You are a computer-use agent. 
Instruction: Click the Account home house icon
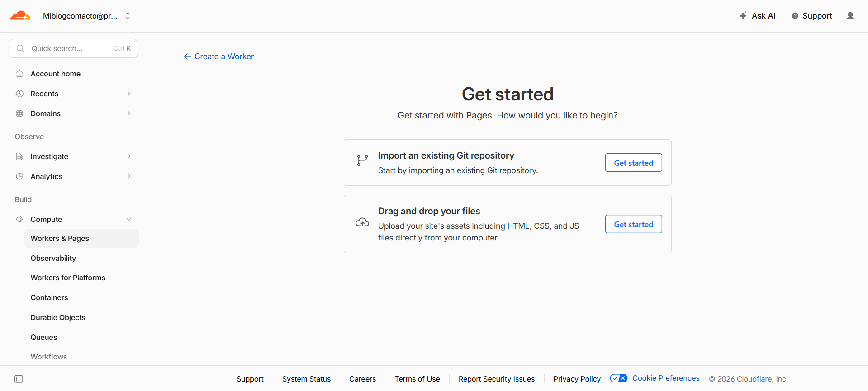pos(19,74)
